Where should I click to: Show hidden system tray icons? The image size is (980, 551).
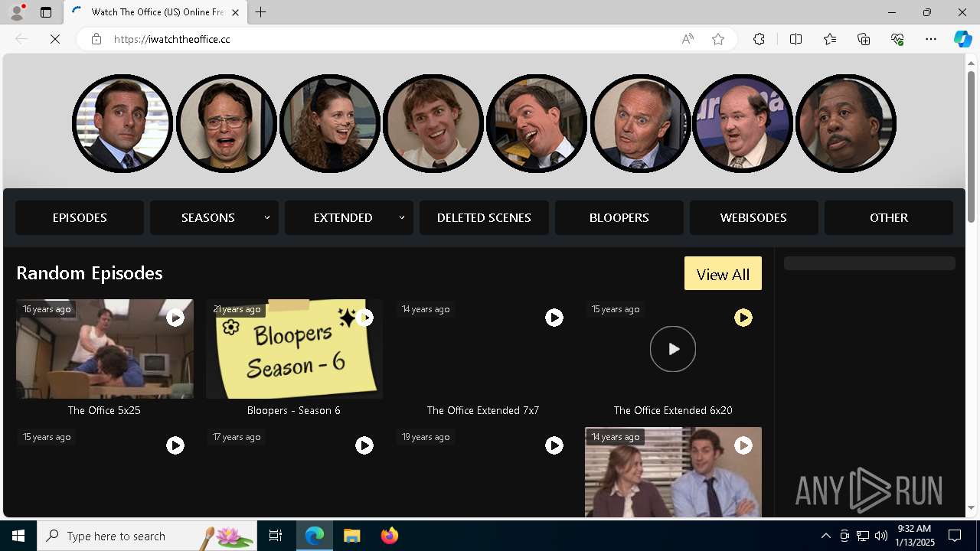(x=825, y=536)
